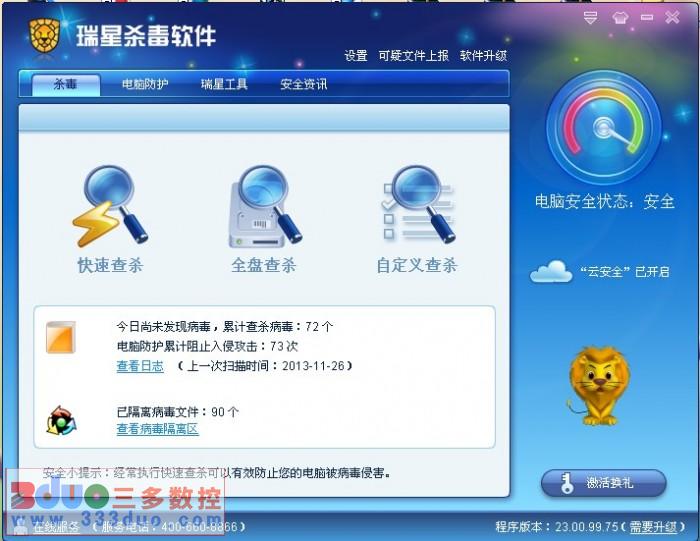This screenshot has height=541, width=700.
Task: Click 软件升级 to update software
Action: [483, 56]
